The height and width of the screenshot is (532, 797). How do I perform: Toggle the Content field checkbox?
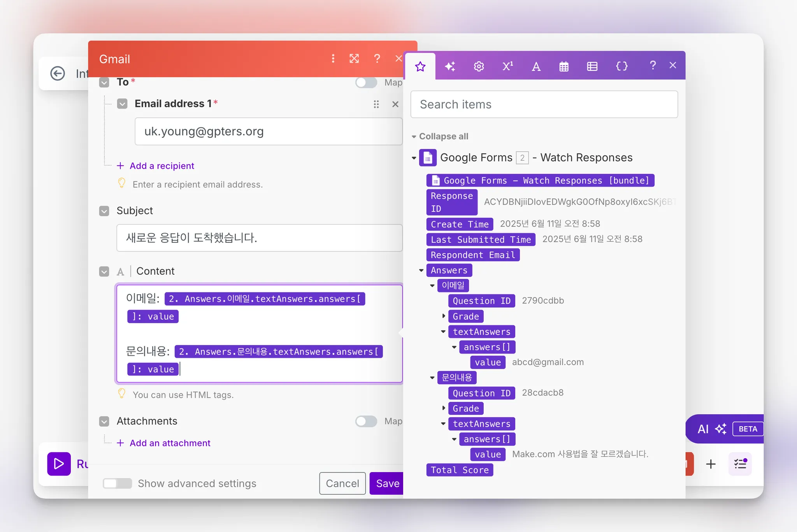tap(104, 271)
